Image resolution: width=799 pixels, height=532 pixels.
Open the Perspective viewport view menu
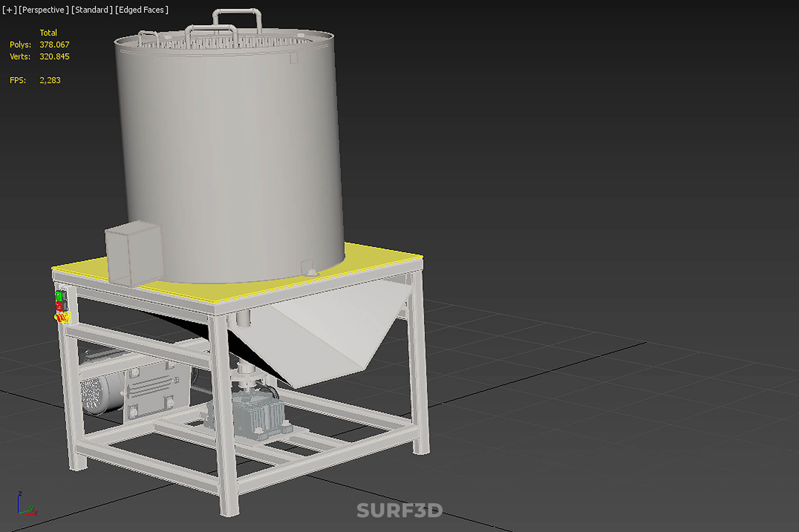pyautogui.click(x=44, y=10)
